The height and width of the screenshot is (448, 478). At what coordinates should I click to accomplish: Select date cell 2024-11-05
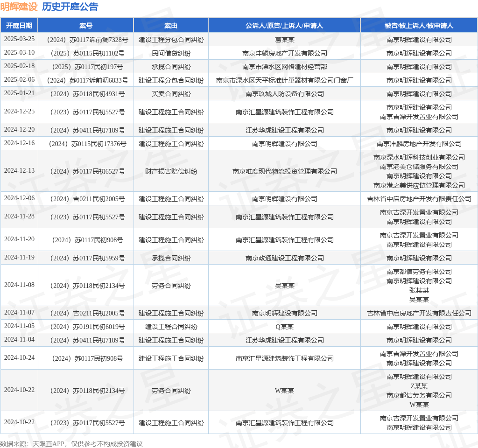pyautogui.click(x=19, y=326)
